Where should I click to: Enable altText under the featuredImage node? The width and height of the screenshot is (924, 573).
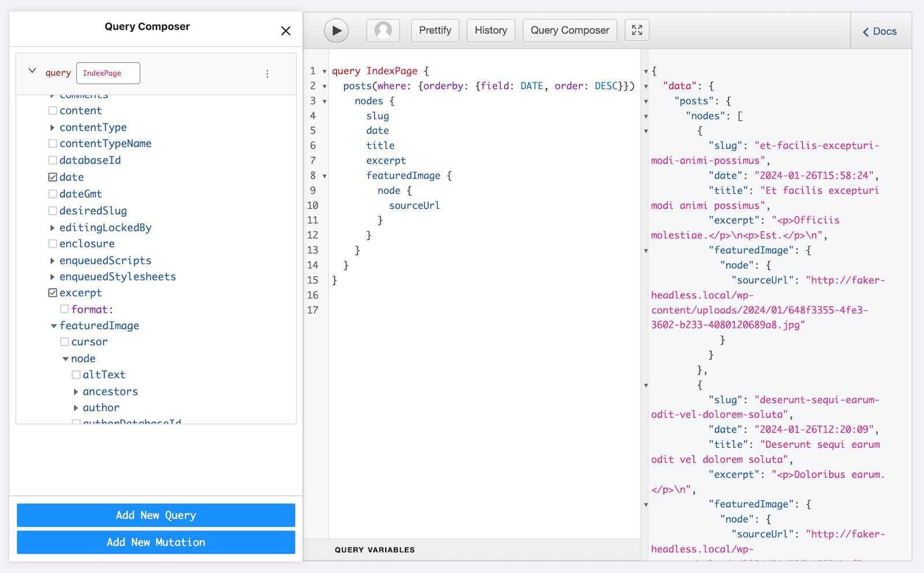tap(76, 374)
